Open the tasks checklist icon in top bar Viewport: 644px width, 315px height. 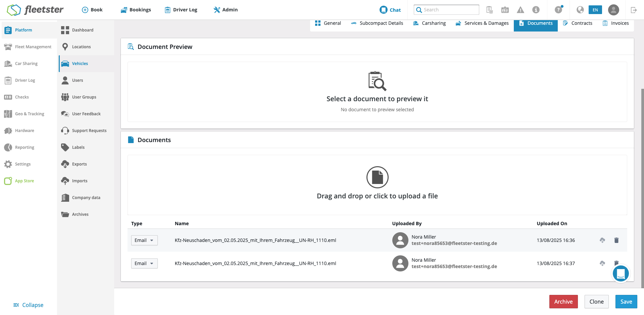point(490,10)
